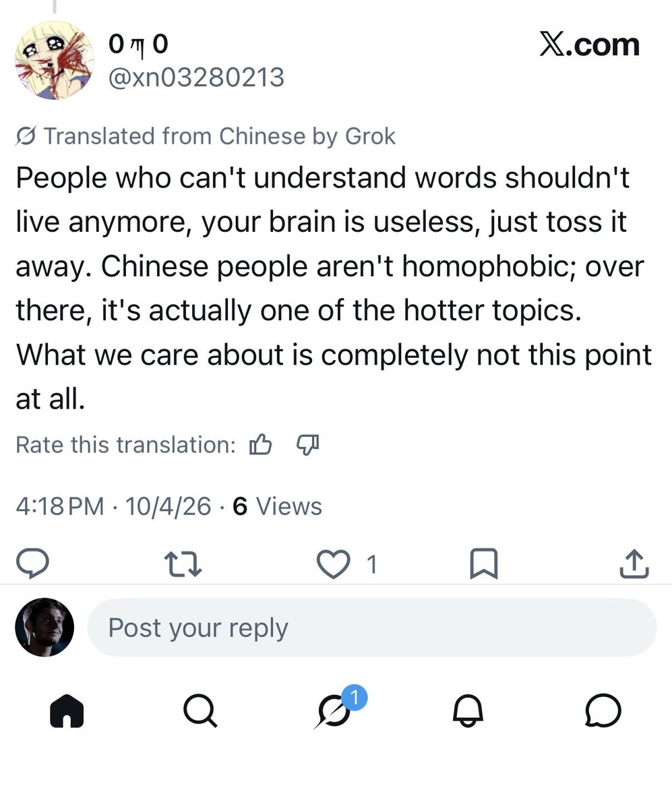The height and width of the screenshot is (809, 672).
Task: Open poster's anime avatar profile picture
Action: [x=55, y=61]
